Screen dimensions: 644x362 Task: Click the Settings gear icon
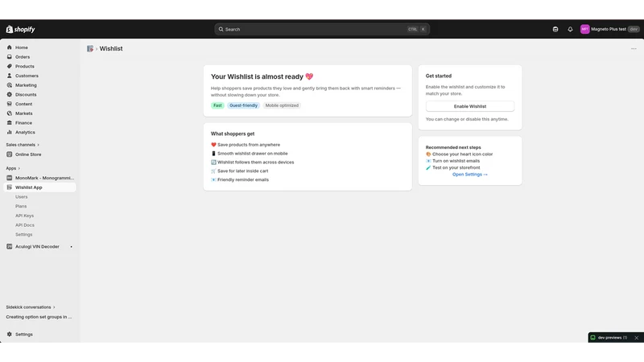(10, 334)
